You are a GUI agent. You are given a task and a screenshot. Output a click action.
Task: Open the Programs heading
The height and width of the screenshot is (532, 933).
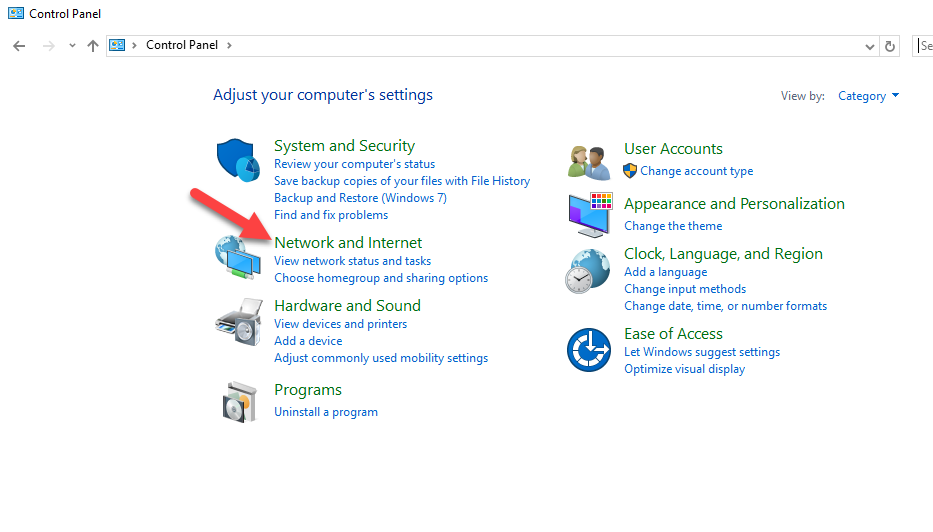[308, 390]
